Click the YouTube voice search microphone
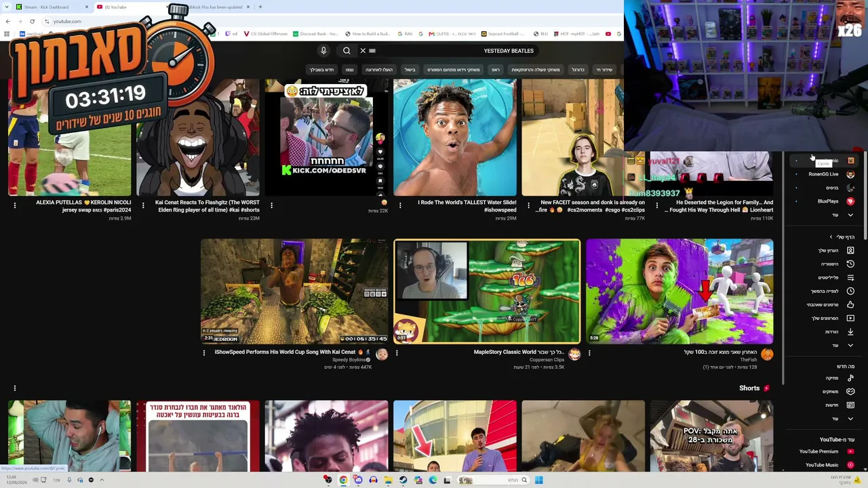 point(323,51)
